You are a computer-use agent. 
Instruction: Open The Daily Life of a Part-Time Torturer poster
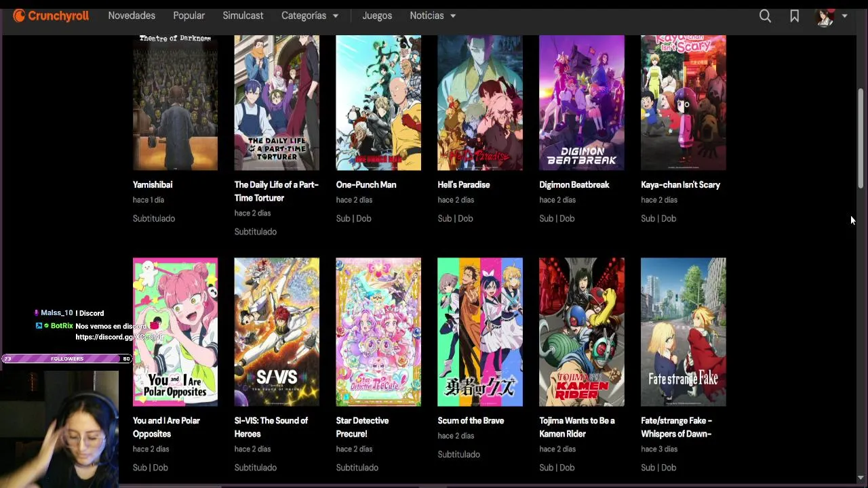pos(277,102)
